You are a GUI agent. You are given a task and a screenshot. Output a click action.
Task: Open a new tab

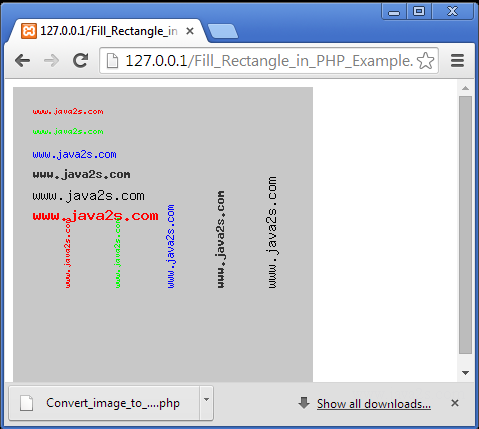pyautogui.click(x=222, y=31)
